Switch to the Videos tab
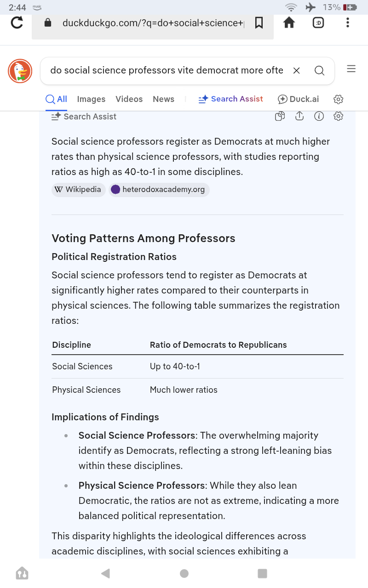 point(129,99)
